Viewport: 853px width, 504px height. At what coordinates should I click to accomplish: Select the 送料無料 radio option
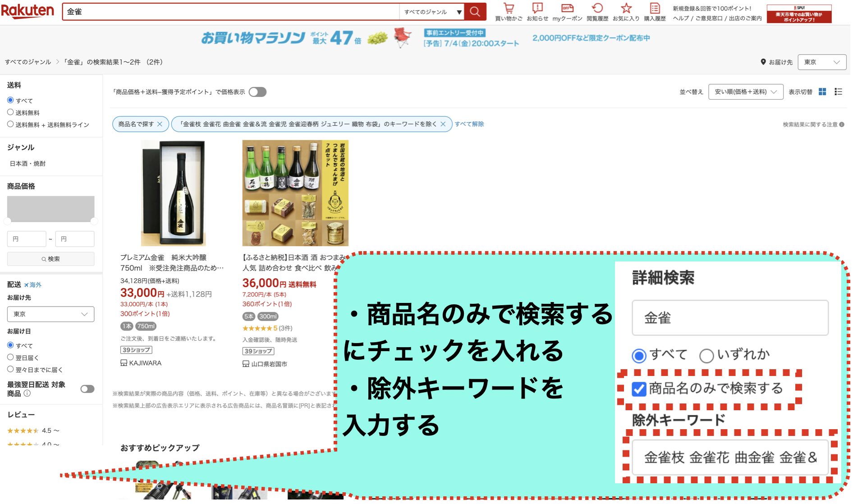(x=10, y=112)
